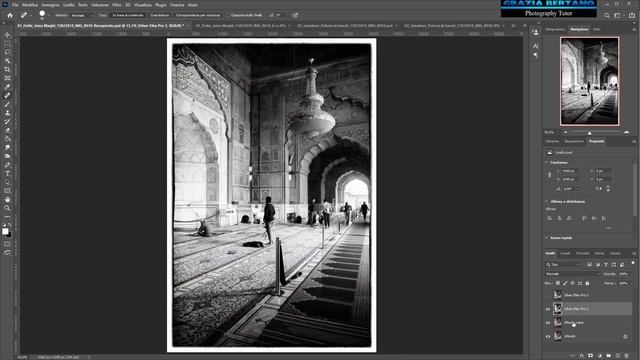Hide the Sfondo copia layer
This screenshot has width=640, height=360.
[x=548, y=323]
